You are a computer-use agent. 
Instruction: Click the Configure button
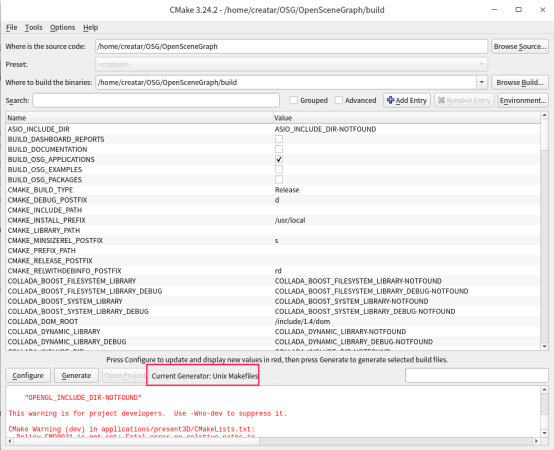coord(28,375)
